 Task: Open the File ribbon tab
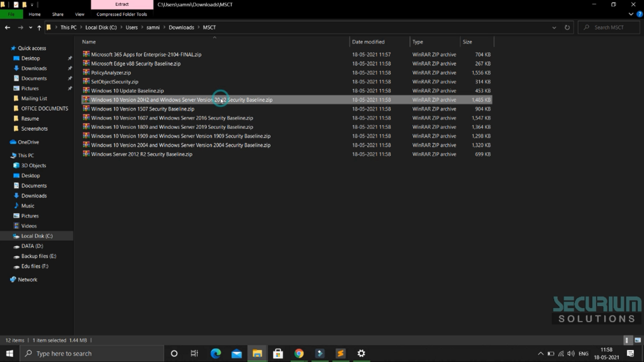(11, 14)
